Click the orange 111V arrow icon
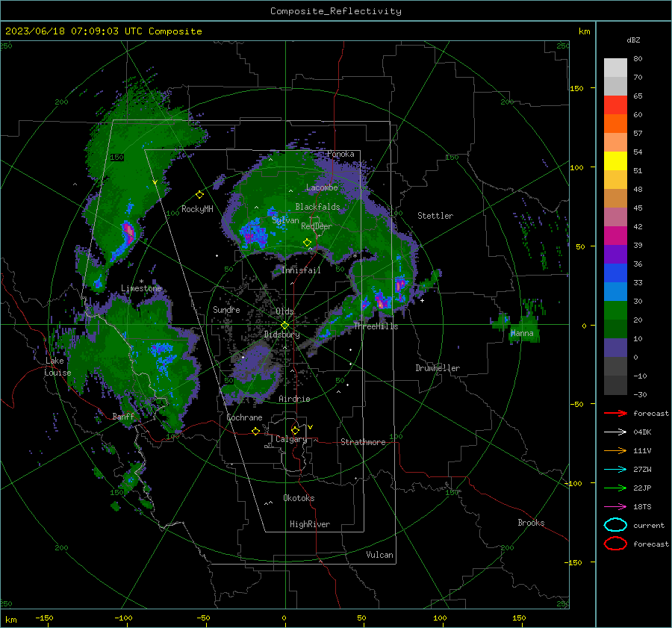672x628 pixels. pyautogui.click(x=615, y=450)
